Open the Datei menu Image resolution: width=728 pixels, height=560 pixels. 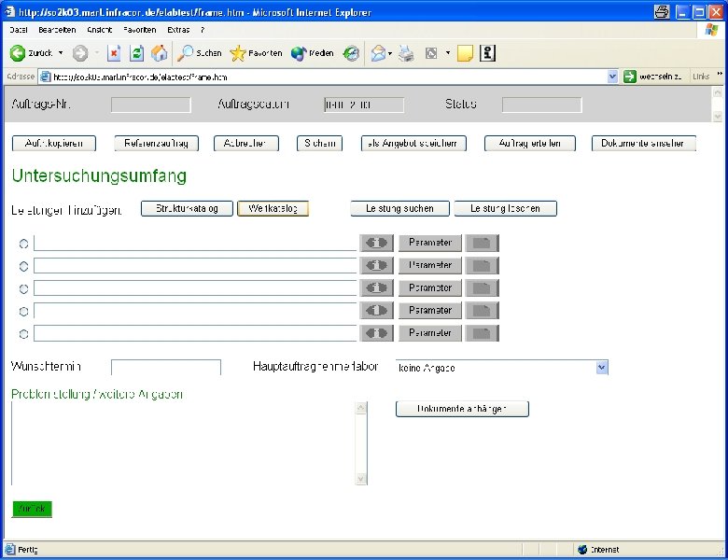coord(19,30)
